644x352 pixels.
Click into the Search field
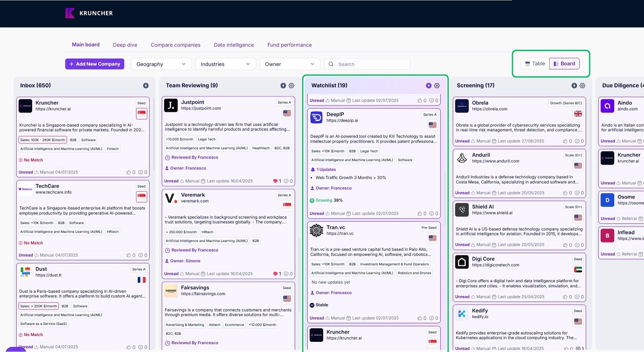coord(367,64)
